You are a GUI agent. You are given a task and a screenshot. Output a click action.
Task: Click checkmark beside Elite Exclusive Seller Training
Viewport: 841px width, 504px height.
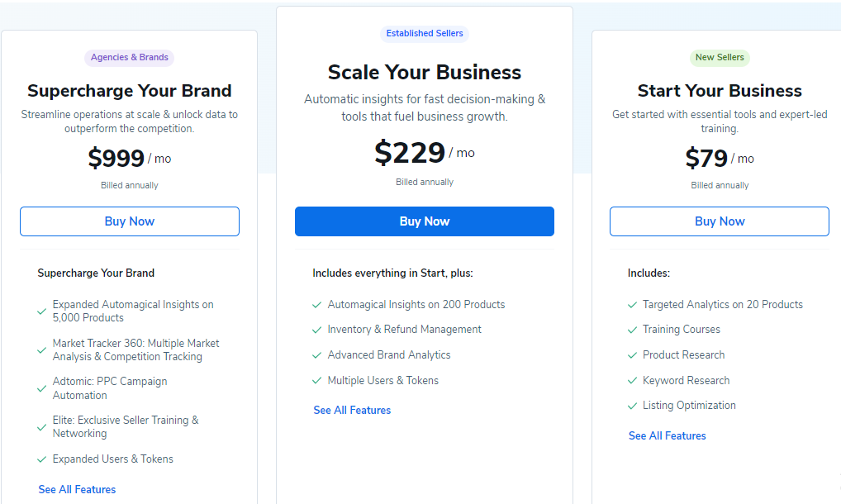[x=41, y=427]
